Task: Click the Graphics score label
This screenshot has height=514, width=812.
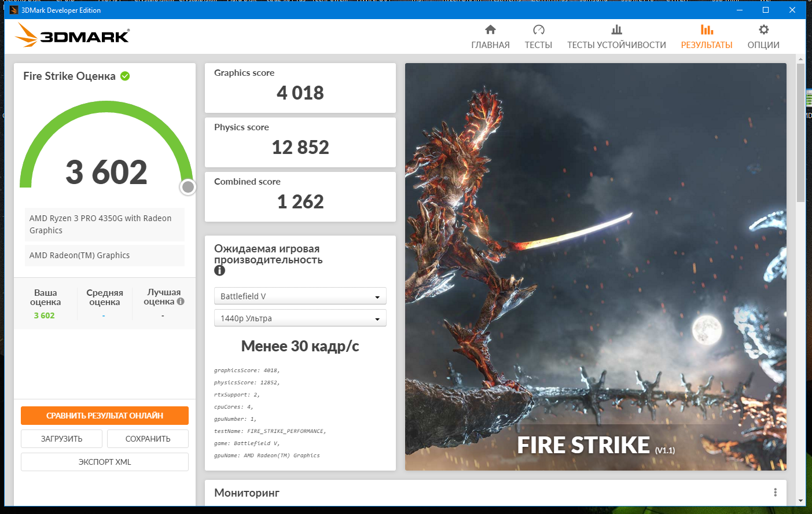Action: [x=244, y=73]
